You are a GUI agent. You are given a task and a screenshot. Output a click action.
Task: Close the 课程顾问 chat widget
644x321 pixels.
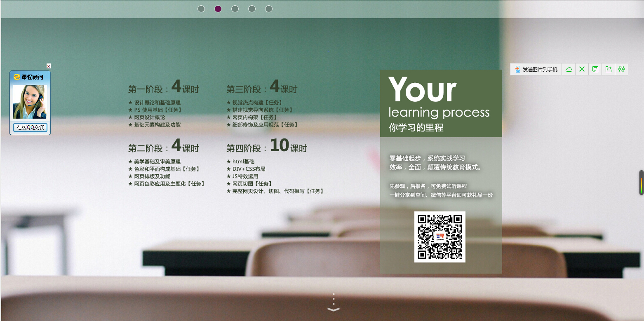click(49, 66)
